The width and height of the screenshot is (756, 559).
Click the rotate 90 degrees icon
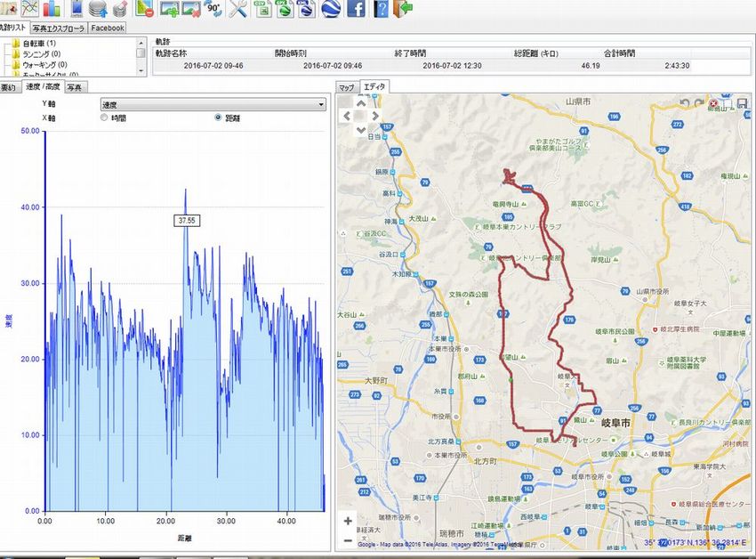click(x=213, y=8)
